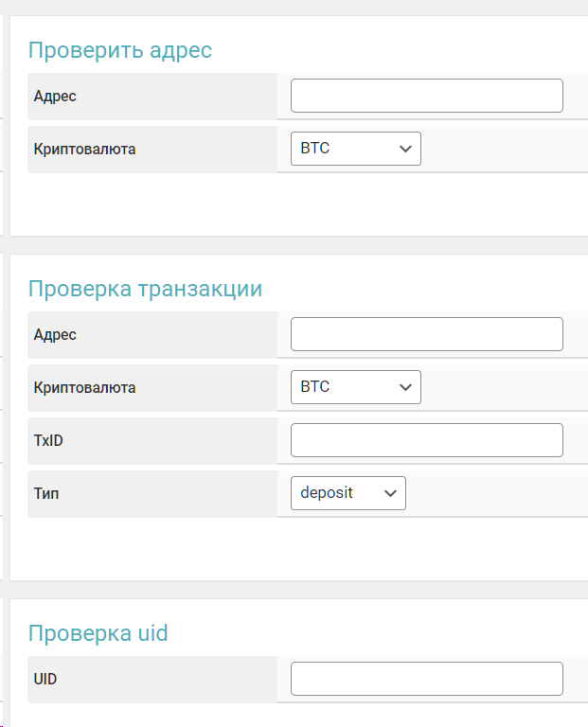Focus the Адрес field in Проверка транзакции

click(426, 334)
